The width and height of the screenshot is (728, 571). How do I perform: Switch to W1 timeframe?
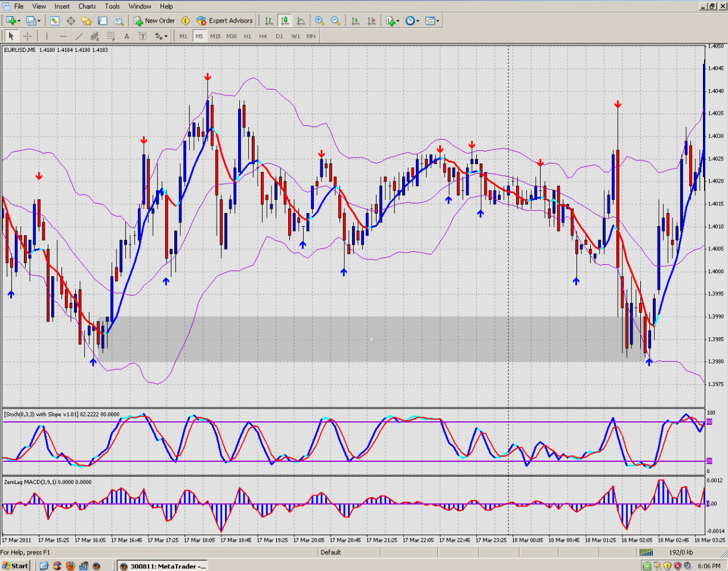[x=295, y=36]
